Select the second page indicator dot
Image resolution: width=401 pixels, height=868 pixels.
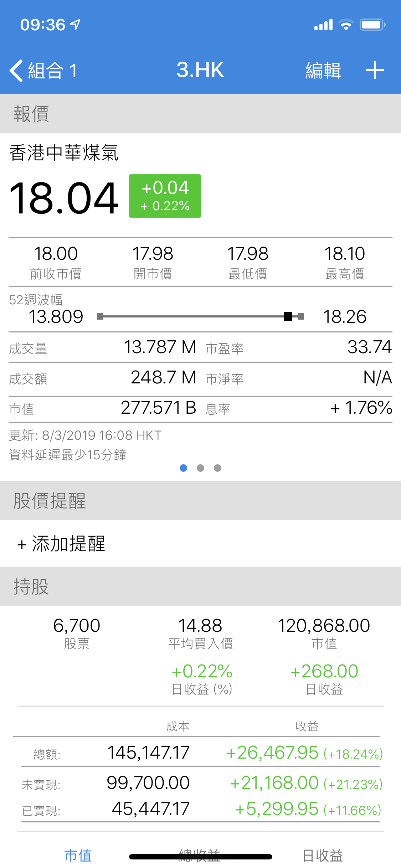click(201, 468)
